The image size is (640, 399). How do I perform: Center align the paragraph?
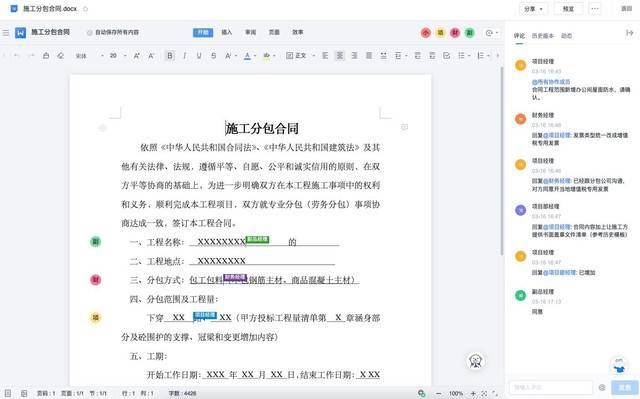pyautogui.click(x=340, y=56)
